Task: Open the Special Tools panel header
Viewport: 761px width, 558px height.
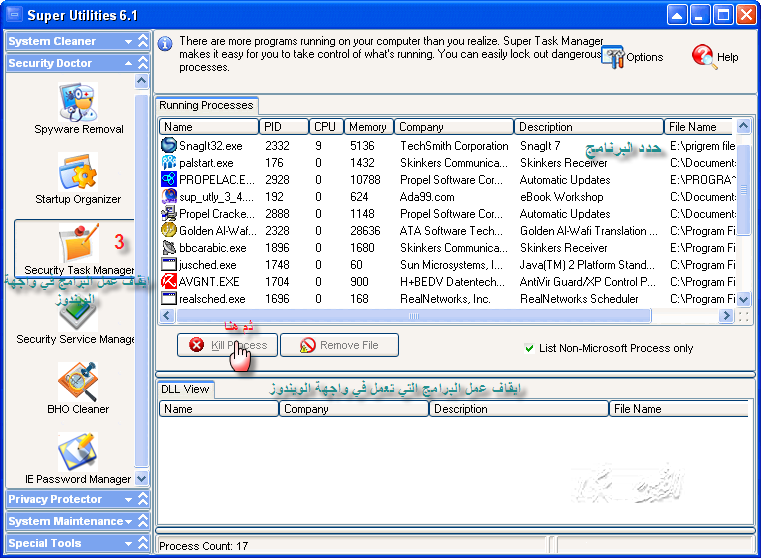Action: [x=78, y=543]
